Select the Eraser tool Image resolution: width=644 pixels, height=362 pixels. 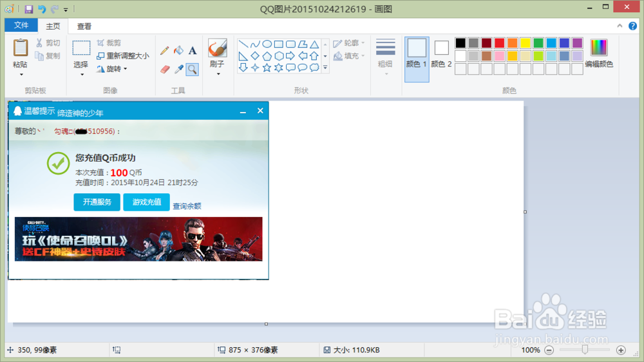tap(165, 69)
